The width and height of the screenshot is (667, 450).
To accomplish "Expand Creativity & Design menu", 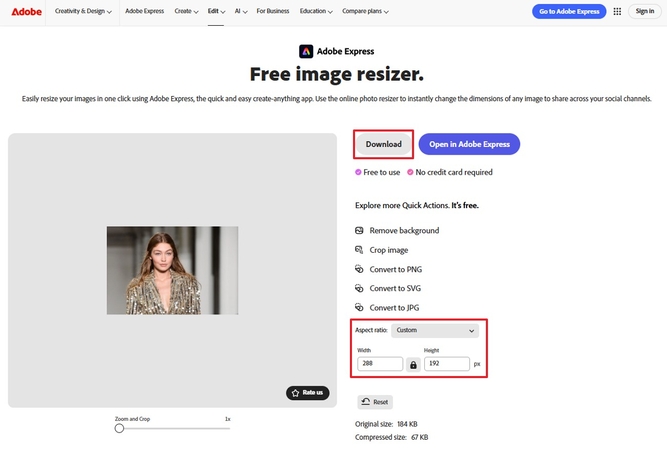I will (x=83, y=11).
